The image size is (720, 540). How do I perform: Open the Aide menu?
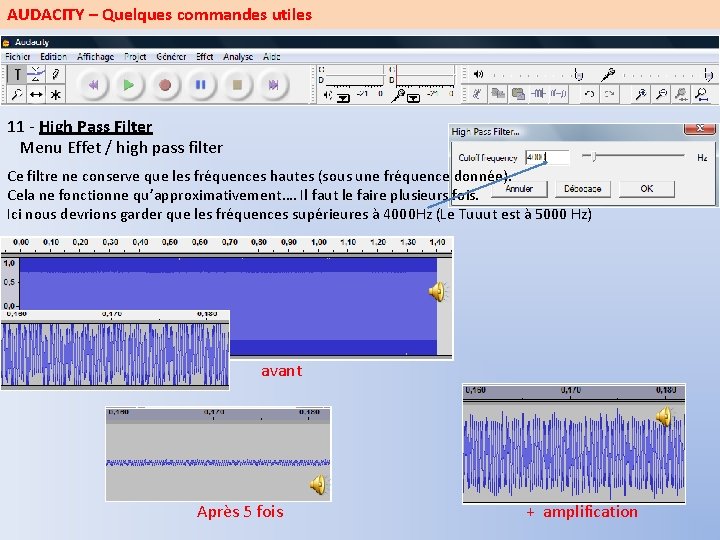pyautogui.click(x=272, y=57)
